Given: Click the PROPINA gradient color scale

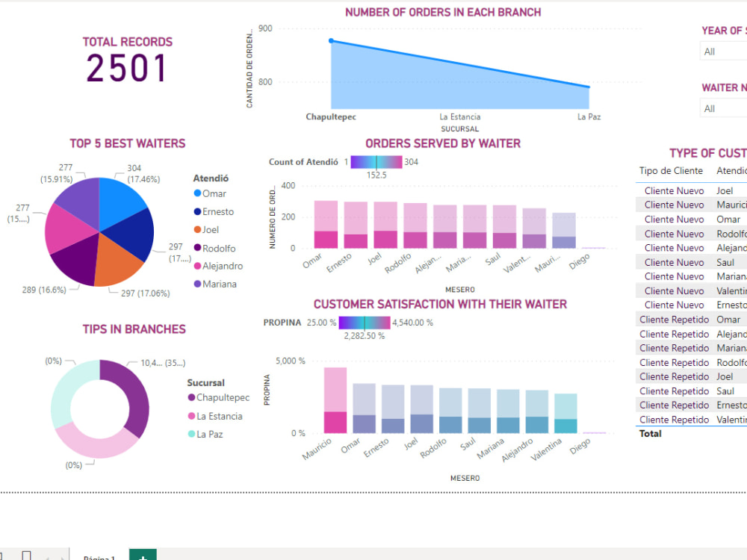Looking at the screenshot, I should coord(365,323).
